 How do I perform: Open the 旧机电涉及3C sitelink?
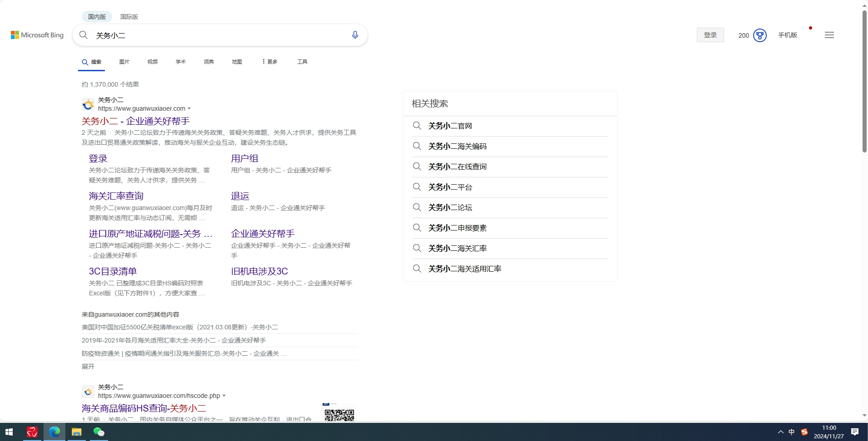(x=260, y=271)
